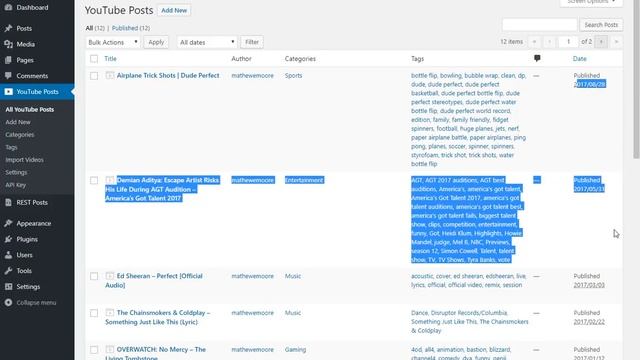
Task: Click video format icon beside Airplane Trick Shots
Action: pos(109,75)
